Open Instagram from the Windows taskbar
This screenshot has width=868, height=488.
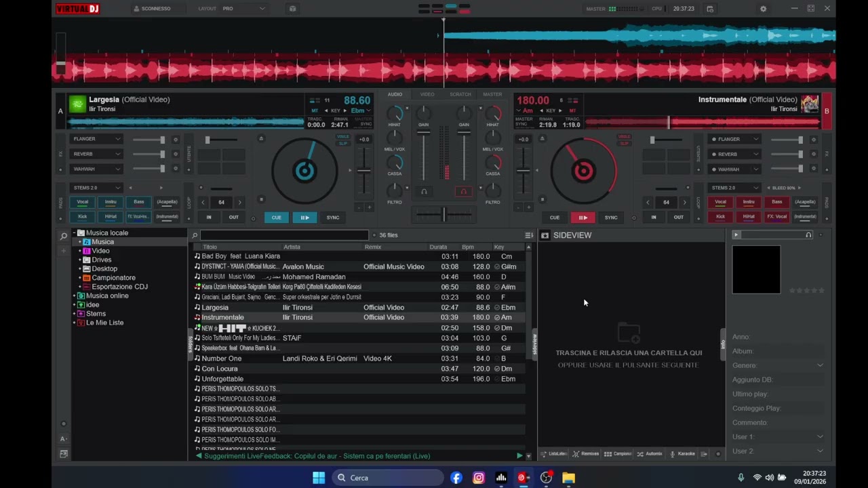point(479,478)
